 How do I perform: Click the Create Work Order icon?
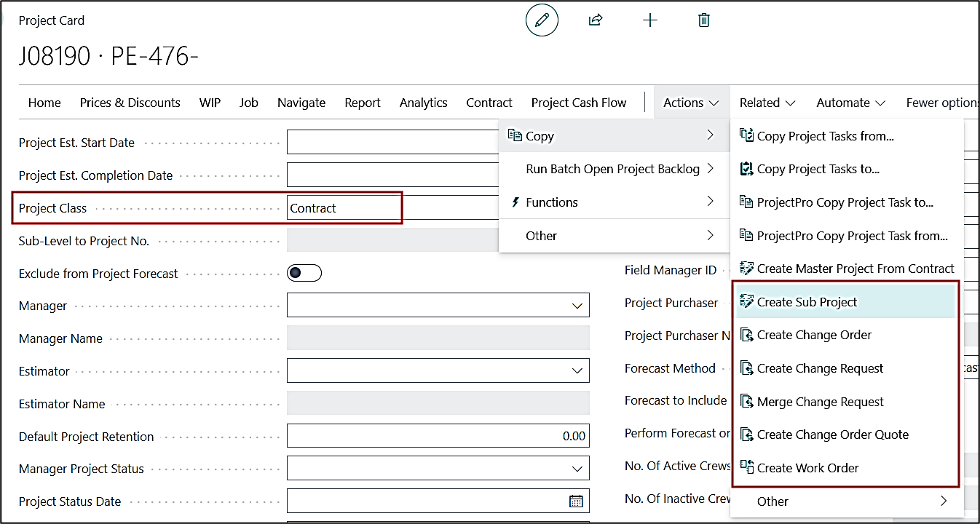pos(746,467)
